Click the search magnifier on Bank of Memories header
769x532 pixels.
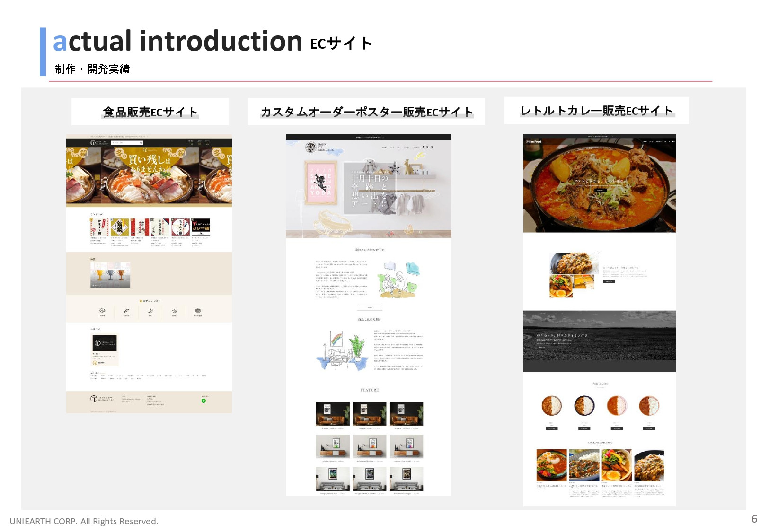[427, 147]
